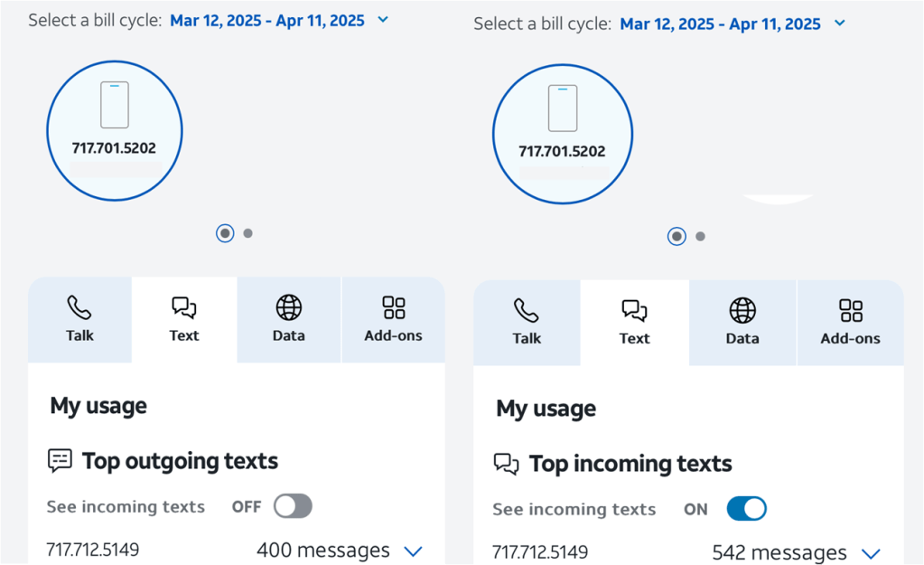Select Text tab above Top outgoing texts

(184, 319)
